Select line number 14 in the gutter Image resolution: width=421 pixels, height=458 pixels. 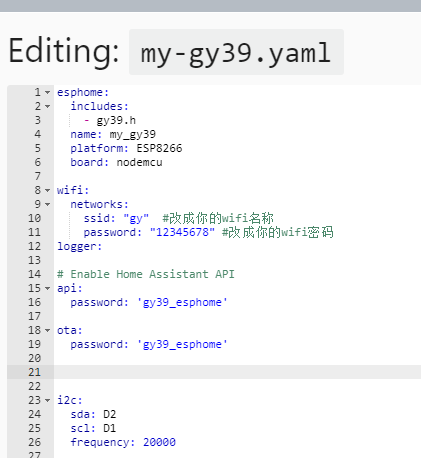[x=34, y=274]
